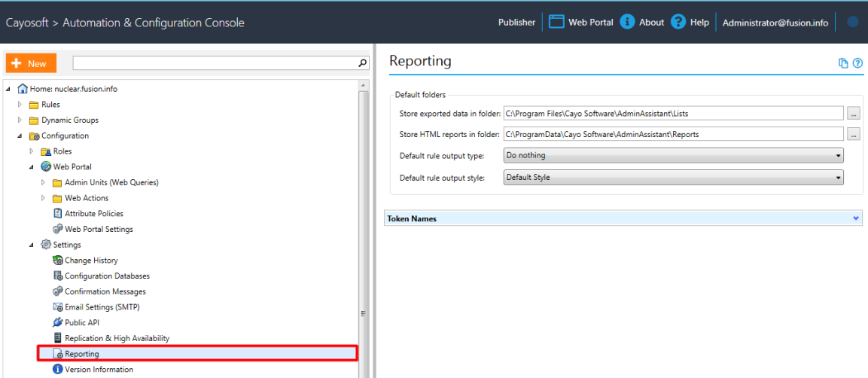The width and height of the screenshot is (868, 378).
Task: Click the copy icon beside Reporting title
Action: coord(843,63)
